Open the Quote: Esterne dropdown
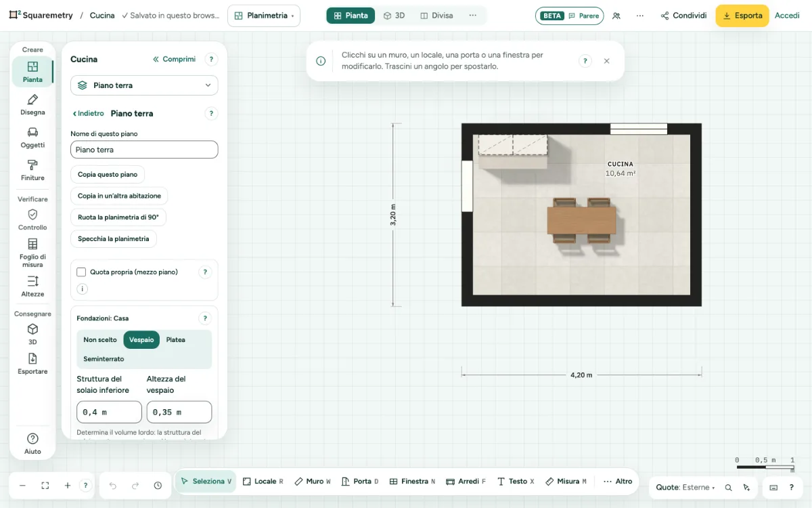812x508 pixels. [x=685, y=488]
